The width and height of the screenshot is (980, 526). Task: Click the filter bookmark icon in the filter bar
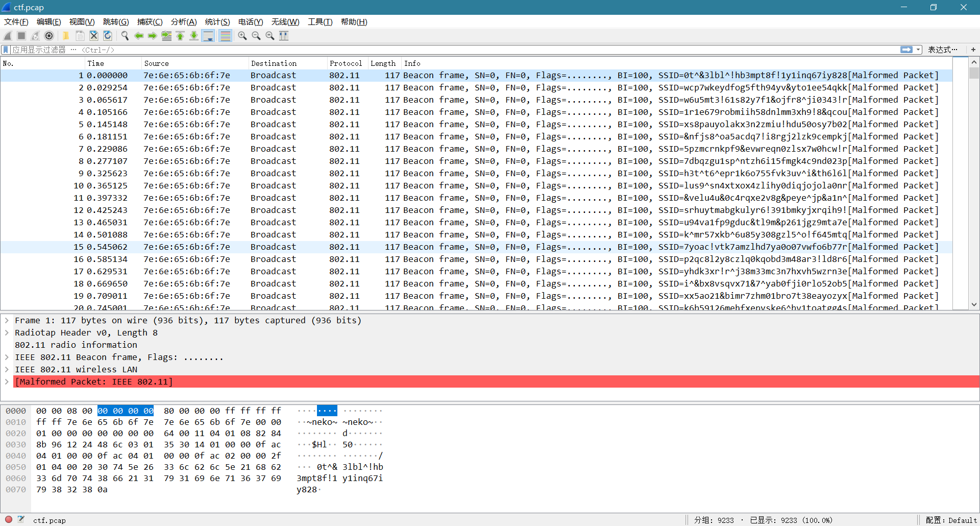[x=6, y=50]
